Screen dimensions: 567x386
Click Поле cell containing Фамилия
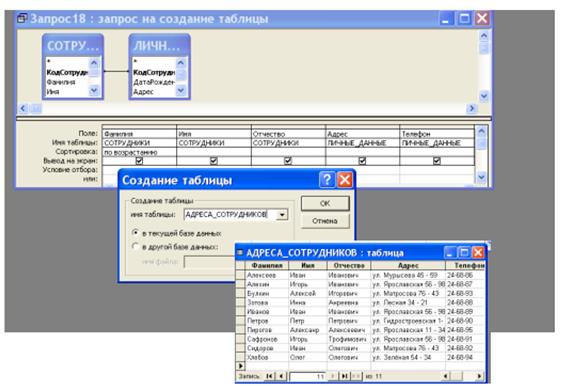pyautogui.click(x=140, y=134)
